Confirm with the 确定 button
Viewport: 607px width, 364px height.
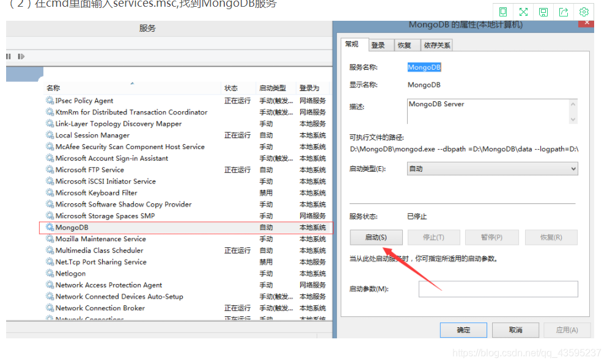[x=463, y=330]
